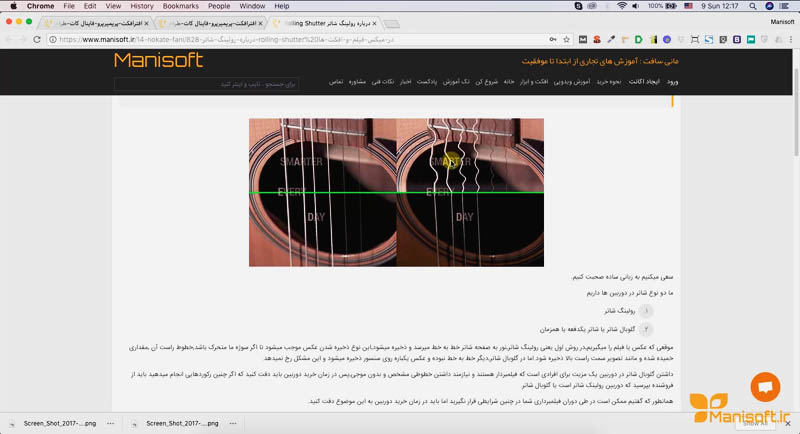This screenshot has height=434, width=800.
Task: Open the Edit menu
Action: pyautogui.click(x=90, y=6)
